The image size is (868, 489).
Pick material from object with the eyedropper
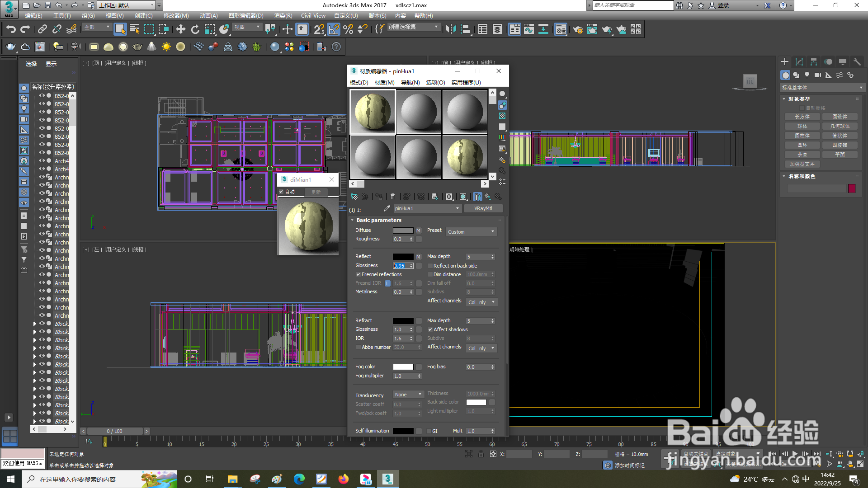[387, 208]
